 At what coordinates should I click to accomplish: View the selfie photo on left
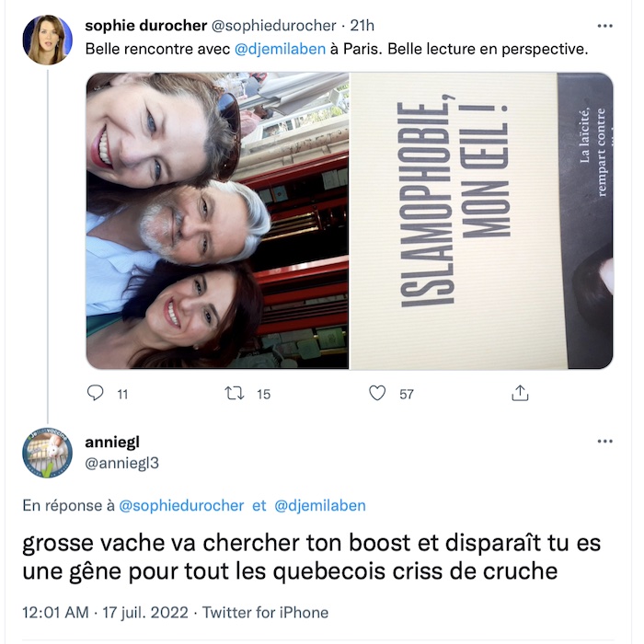tap(217, 221)
